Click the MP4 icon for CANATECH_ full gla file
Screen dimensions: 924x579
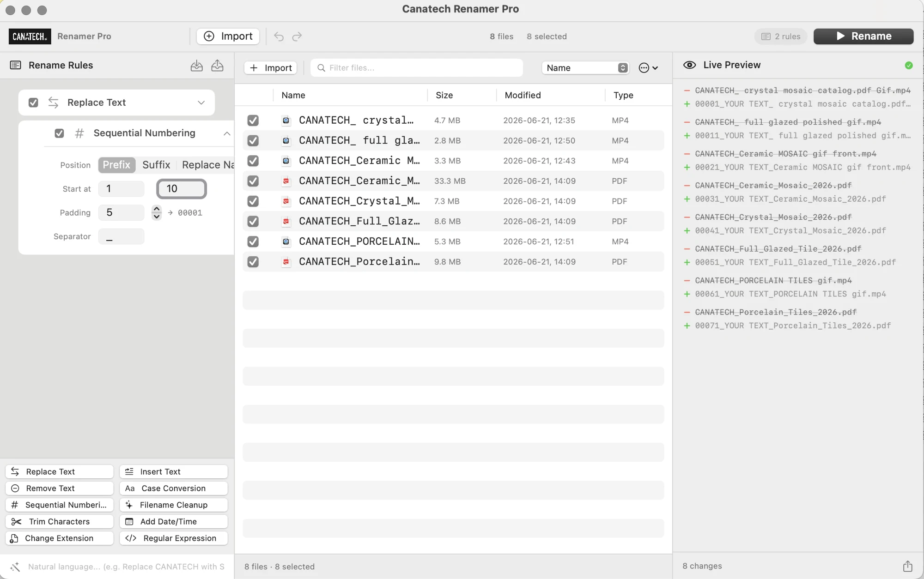click(x=286, y=141)
